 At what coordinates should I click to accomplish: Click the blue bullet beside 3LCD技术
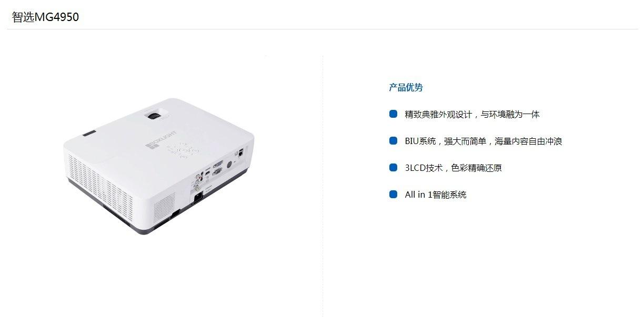coord(393,168)
